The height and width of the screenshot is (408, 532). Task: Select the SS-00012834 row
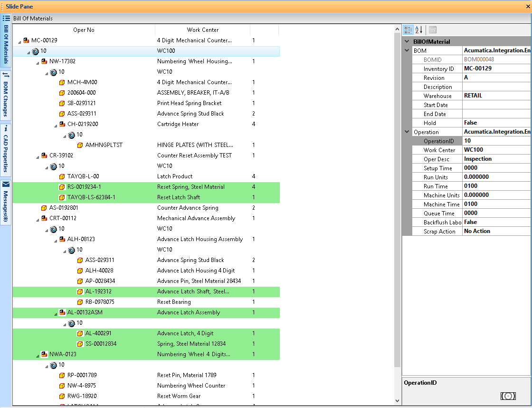pos(146,344)
